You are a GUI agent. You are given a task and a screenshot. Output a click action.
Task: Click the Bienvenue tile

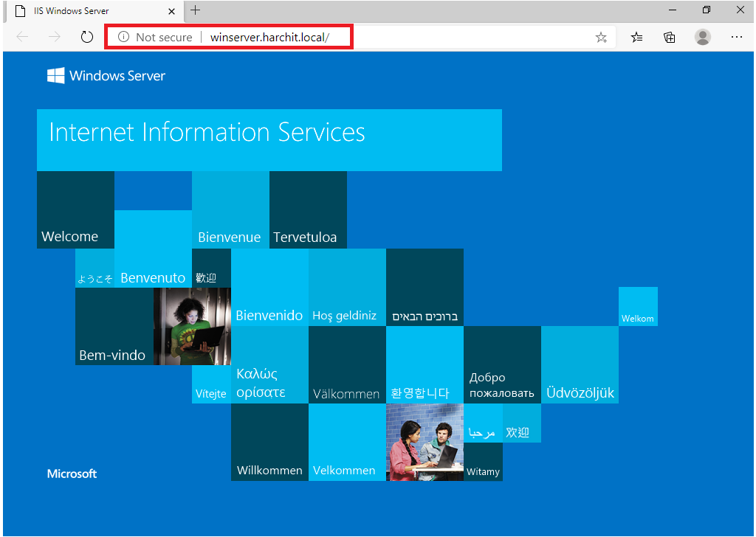point(230,210)
